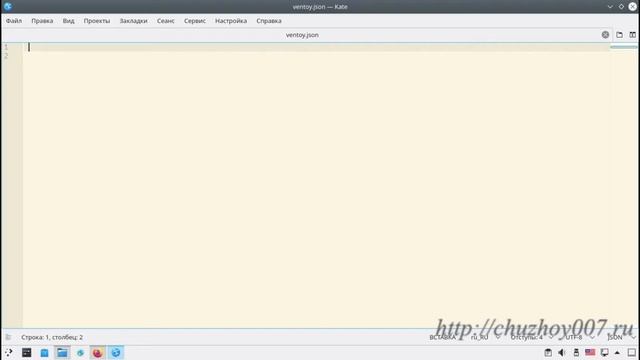640x360 pixels.
Task: Open the Файл menu
Action: tap(14, 21)
